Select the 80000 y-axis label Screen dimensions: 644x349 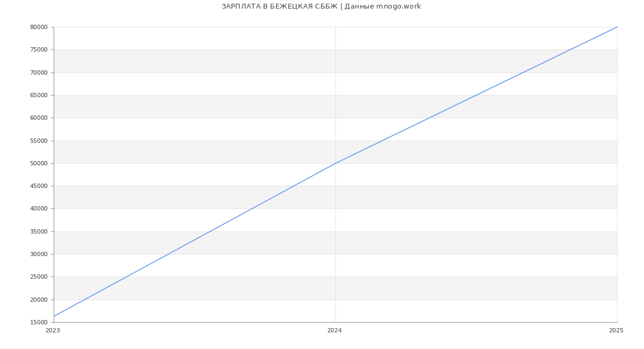coord(39,27)
